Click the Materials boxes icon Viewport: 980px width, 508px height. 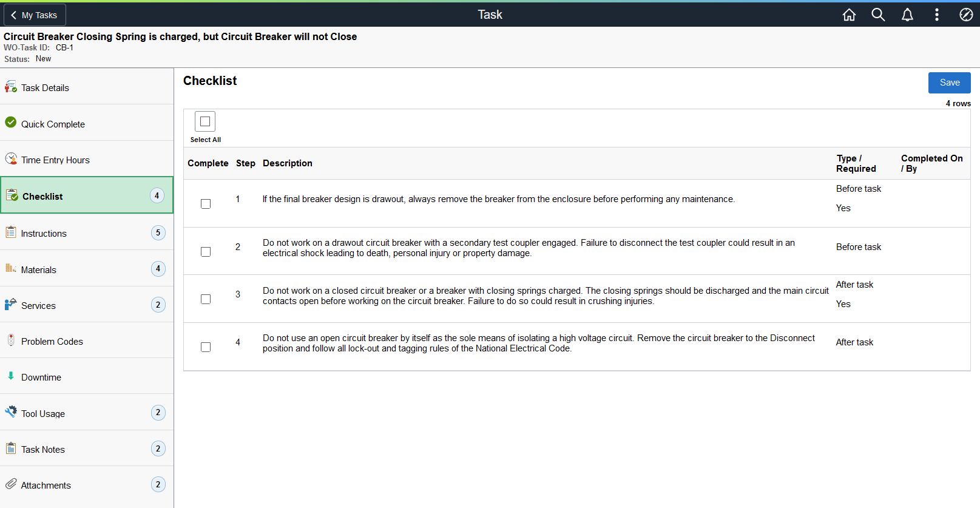[x=11, y=268]
